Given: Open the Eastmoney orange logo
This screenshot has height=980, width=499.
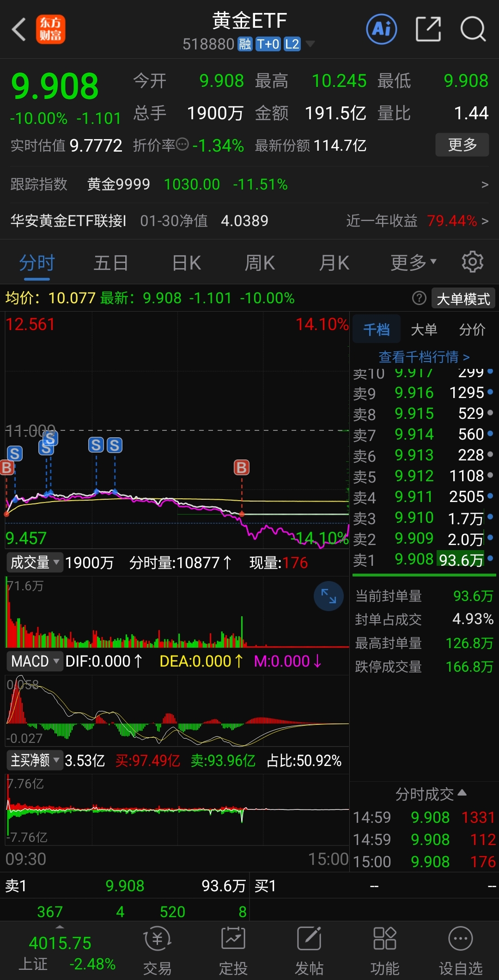Looking at the screenshot, I should [51, 30].
